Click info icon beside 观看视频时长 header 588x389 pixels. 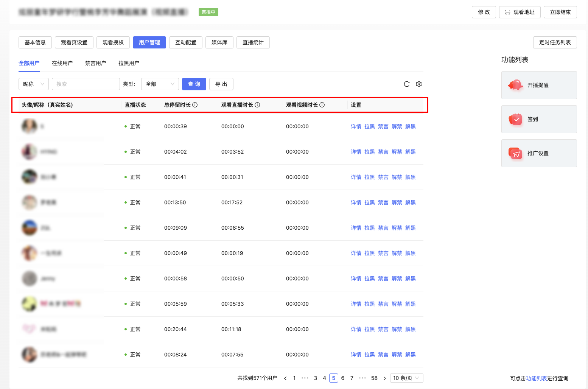(x=322, y=105)
